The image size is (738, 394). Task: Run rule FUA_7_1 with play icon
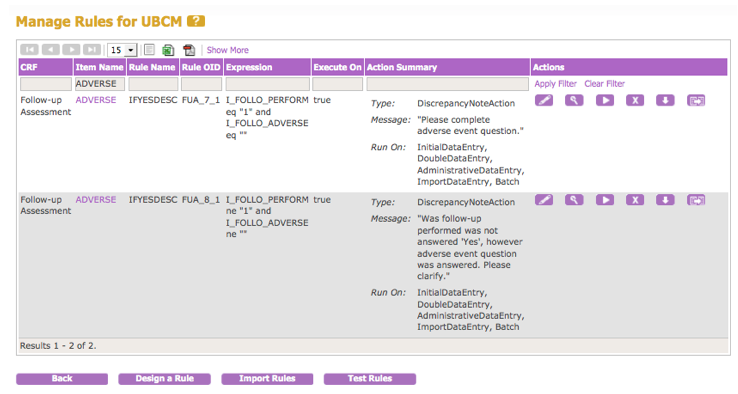click(605, 100)
